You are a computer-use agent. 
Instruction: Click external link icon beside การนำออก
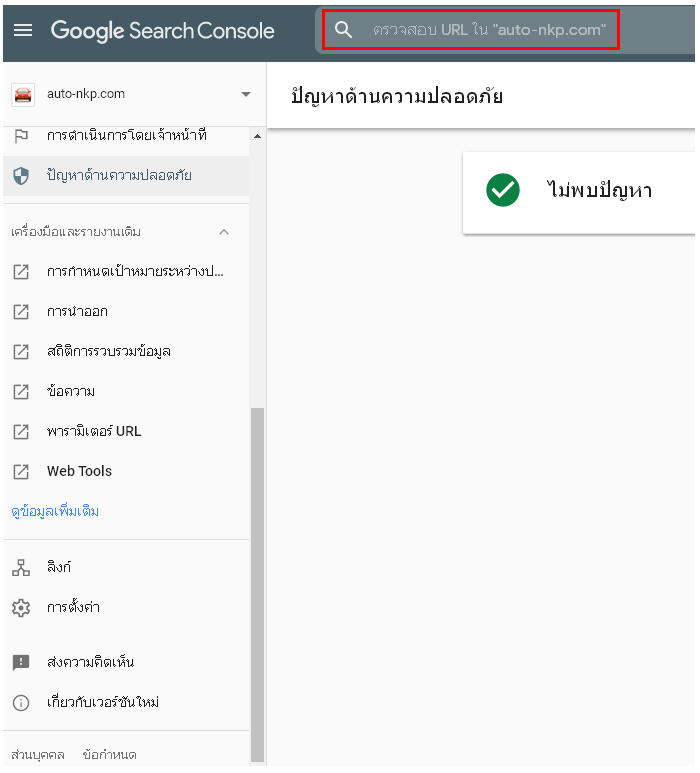(x=21, y=312)
